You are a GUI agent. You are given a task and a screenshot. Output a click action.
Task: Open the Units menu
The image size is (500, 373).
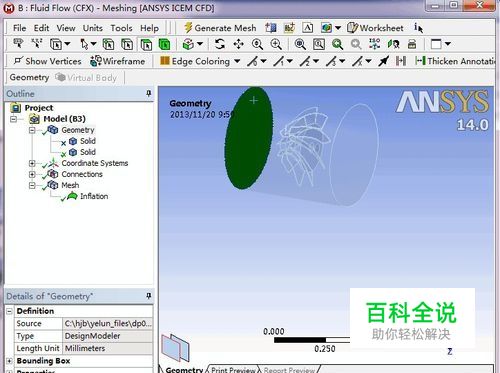point(93,28)
